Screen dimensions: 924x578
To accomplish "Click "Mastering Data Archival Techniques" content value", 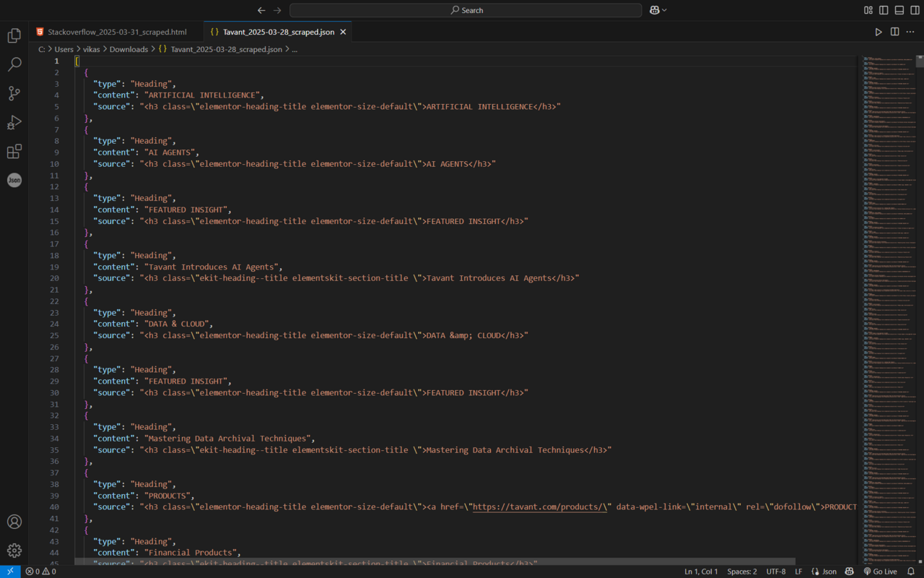I will [228, 438].
